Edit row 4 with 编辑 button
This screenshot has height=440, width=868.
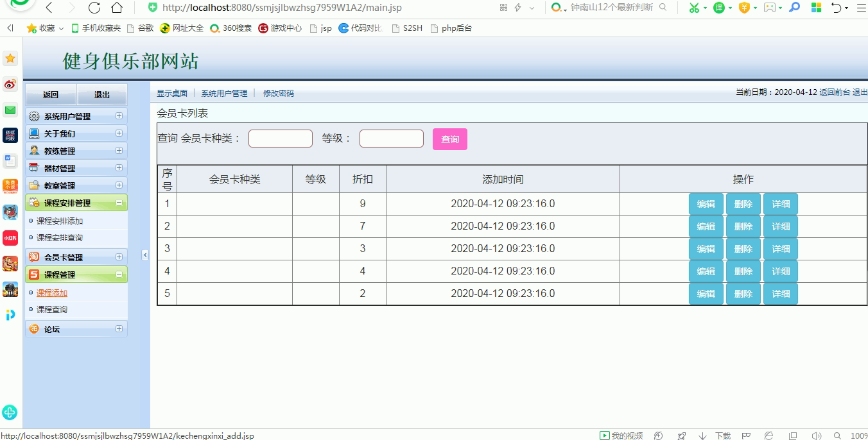tap(706, 271)
